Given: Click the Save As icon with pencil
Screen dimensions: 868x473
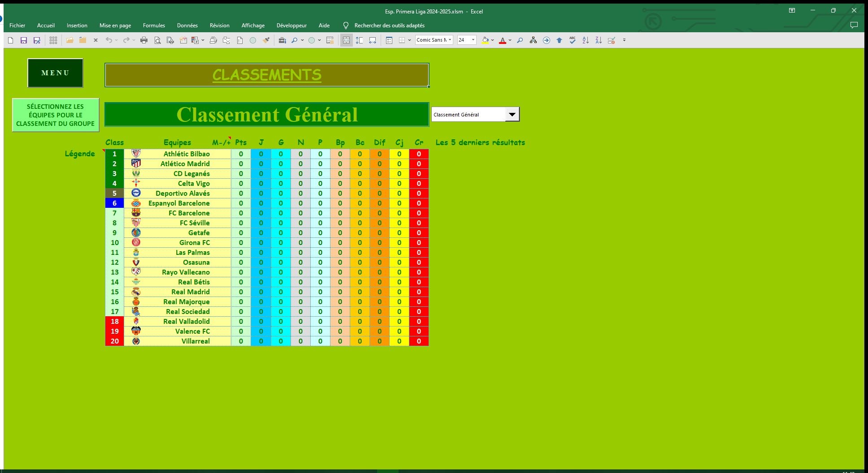Looking at the screenshot, I should click(x=37, y=40).
